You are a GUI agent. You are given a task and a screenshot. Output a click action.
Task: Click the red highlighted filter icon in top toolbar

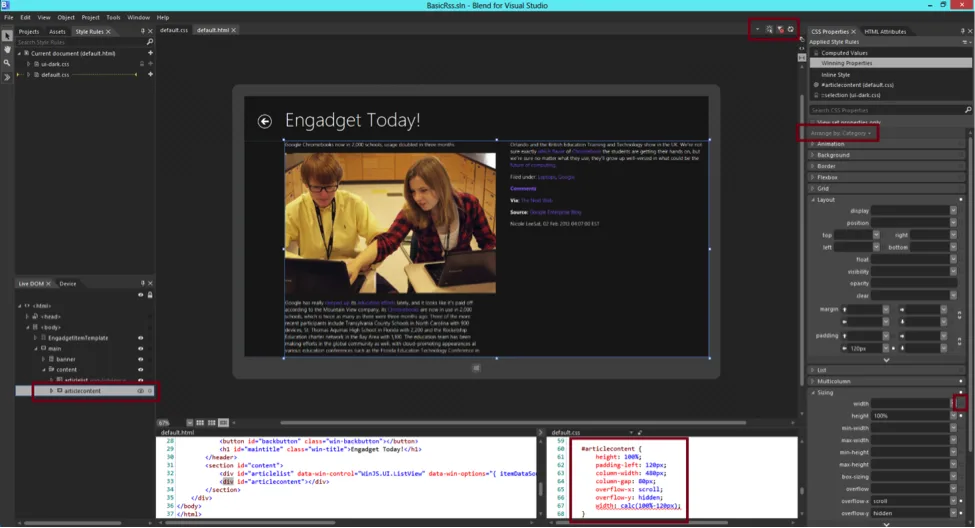point(780,29)
